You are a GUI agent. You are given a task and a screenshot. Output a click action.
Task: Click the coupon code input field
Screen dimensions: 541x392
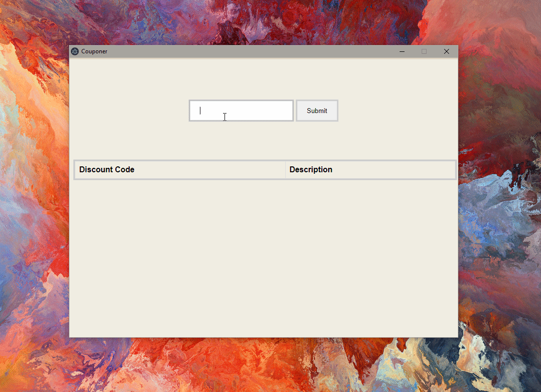pos(241,111)
